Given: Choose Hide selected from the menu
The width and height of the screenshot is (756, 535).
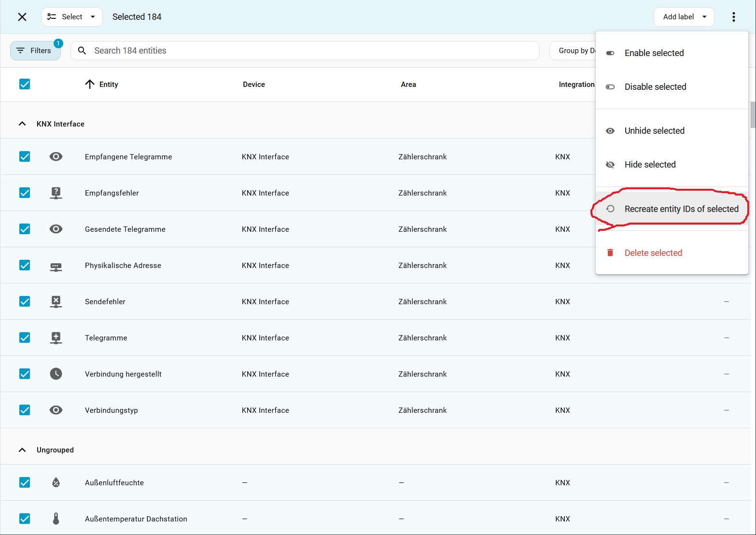Looking at the screenshot, I should pyautogui.click(x=672, y=165).
